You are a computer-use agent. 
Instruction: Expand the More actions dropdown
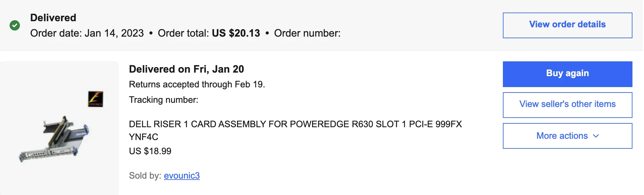(562, 136)
